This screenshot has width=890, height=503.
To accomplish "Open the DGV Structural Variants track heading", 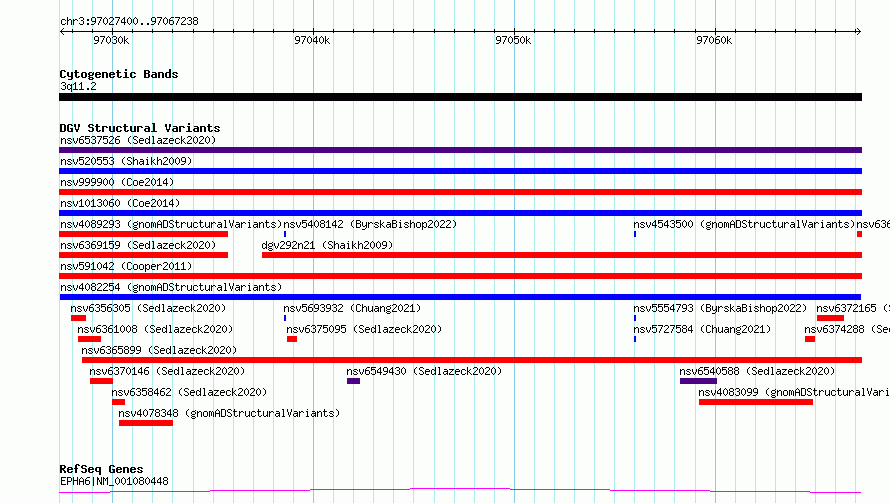I will click(140, 128).
